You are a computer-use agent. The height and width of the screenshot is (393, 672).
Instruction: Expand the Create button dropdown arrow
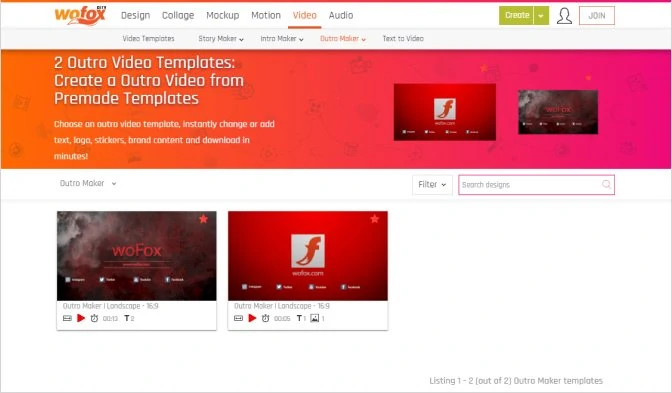pos(541,15)
